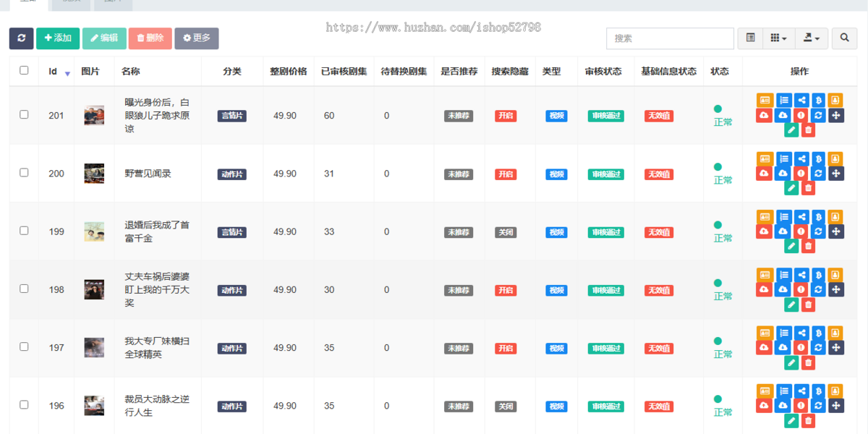Viewport: 868px width, 434px height.
Task: Click 无效值 badge in row 199
Action: [x=659, y=232]
